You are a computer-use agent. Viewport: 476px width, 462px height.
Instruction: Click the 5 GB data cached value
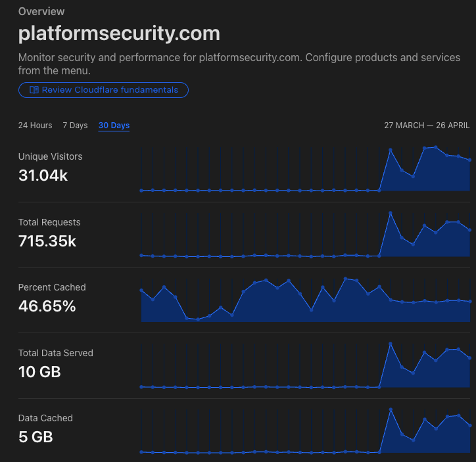(36, 437)
